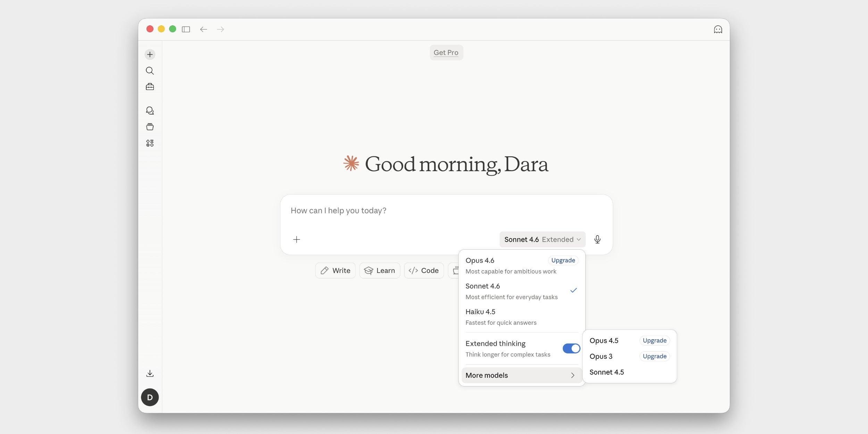Choose Sonnet 4.5 from the submenu
Image resolution: width=868 pixels, height=434 pixels.
pos(607,372)
